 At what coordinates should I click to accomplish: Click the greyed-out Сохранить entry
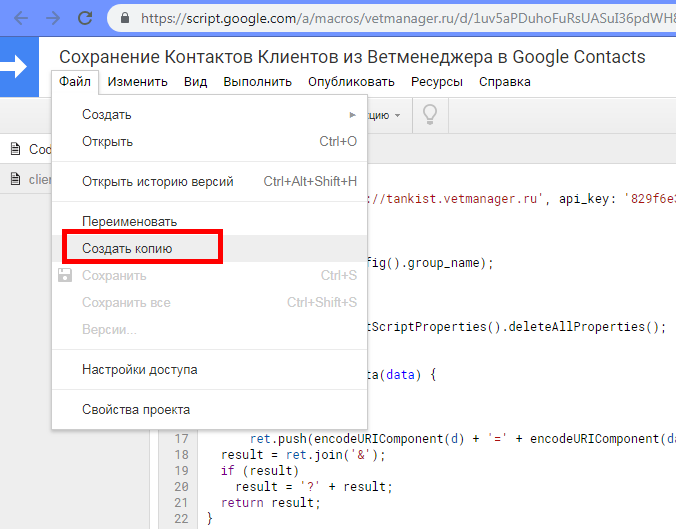tap(210, 275)
